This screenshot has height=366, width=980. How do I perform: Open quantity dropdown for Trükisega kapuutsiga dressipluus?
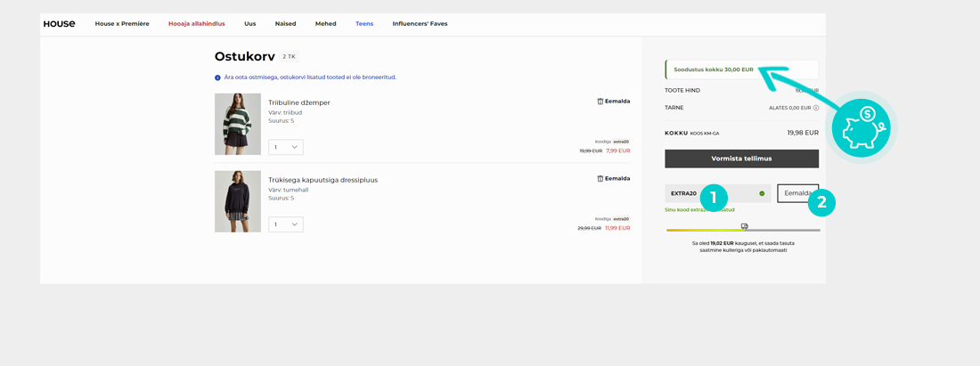285,224
